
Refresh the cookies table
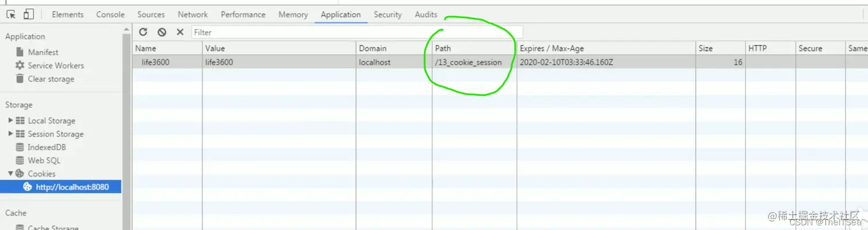tap(144, 32)
